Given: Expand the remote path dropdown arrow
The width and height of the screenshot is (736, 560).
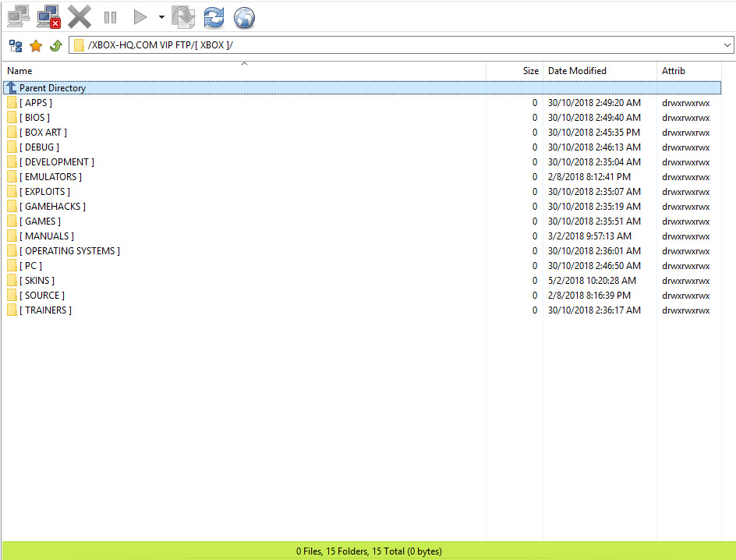Looking at the screenshot, I should (x=727, y=45).
